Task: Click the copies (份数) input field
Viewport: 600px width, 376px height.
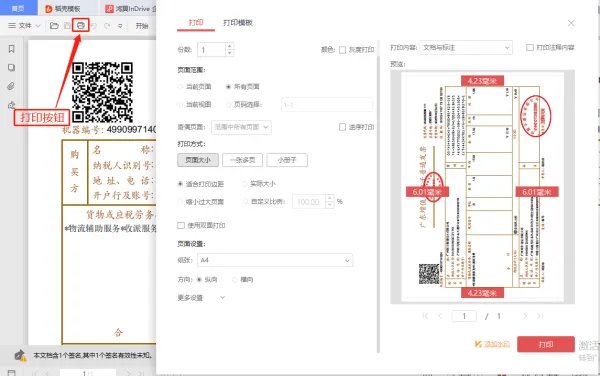Action: click(211, 50)
